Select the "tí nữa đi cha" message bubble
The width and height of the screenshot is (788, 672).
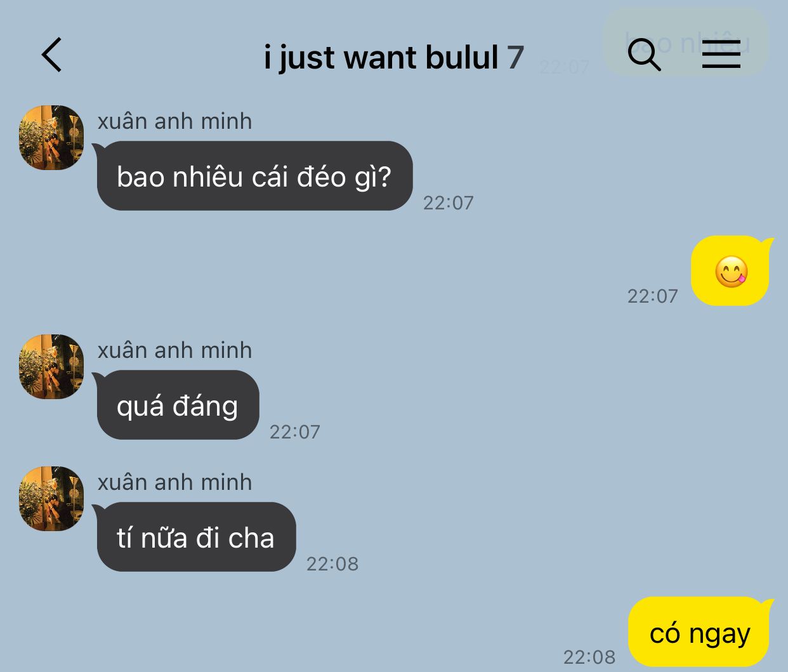click(195, 537)
